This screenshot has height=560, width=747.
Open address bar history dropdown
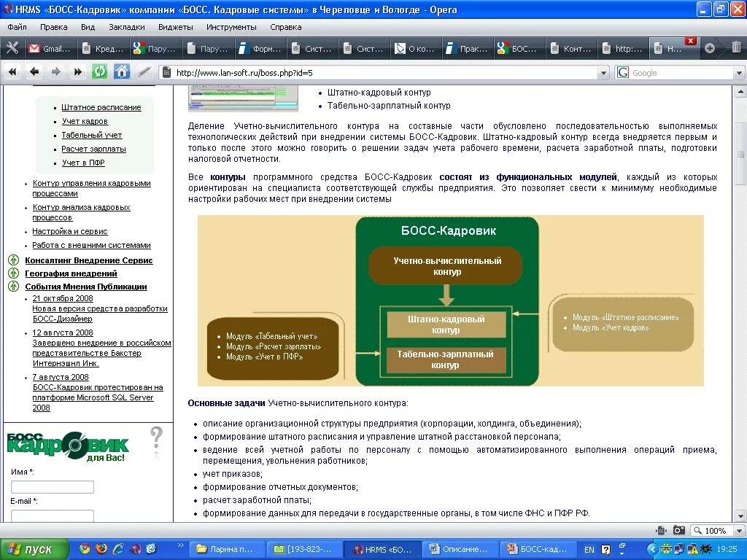pyautogui.click(x=603, y=73)
